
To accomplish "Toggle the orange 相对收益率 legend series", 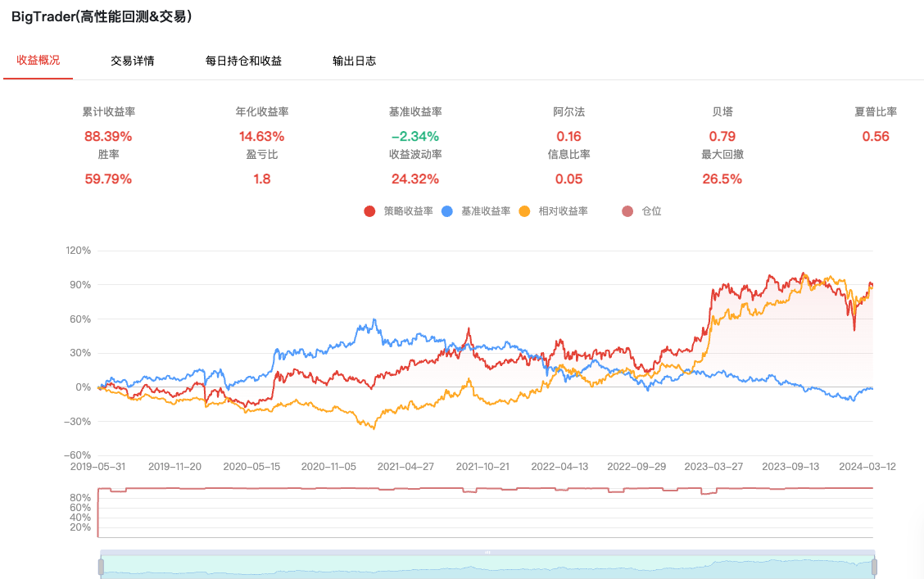I will (524, 211).
